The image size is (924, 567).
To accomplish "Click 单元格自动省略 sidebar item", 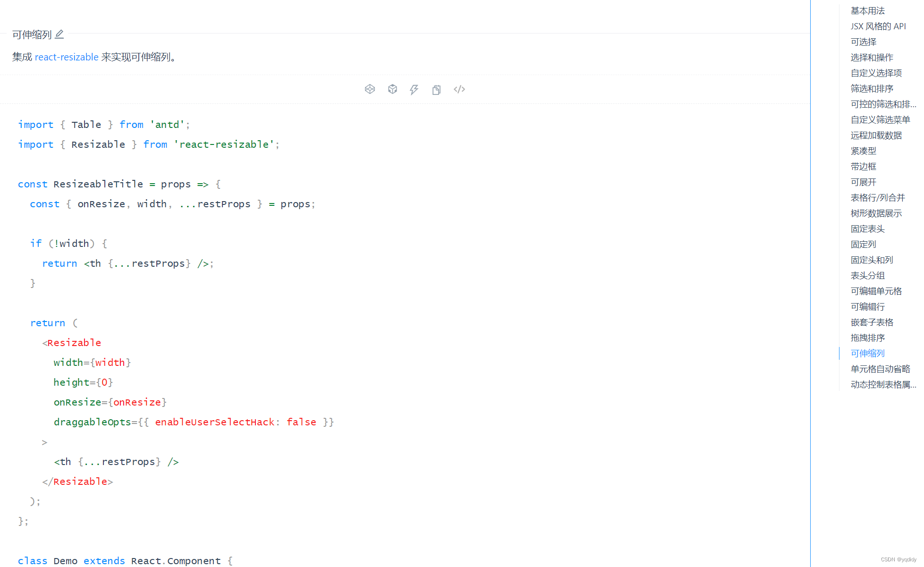I will click(881, 368).
